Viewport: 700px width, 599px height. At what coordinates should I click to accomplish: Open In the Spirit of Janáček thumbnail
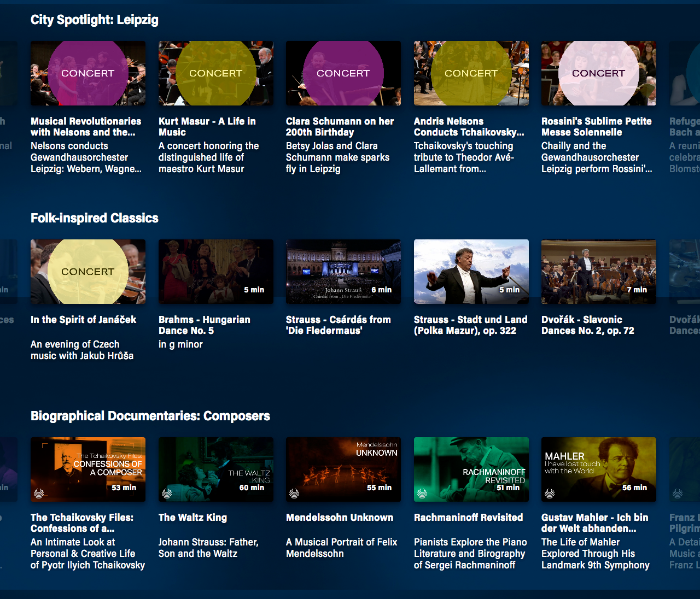pos(88,272)
